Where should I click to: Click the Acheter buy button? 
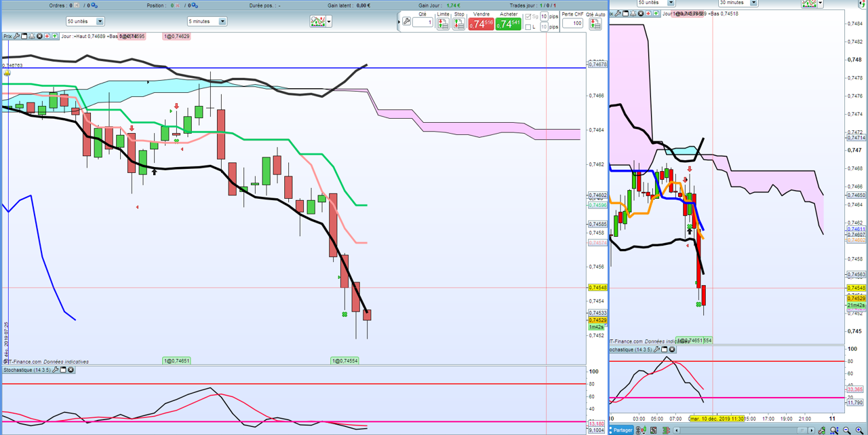click(508, 24)
